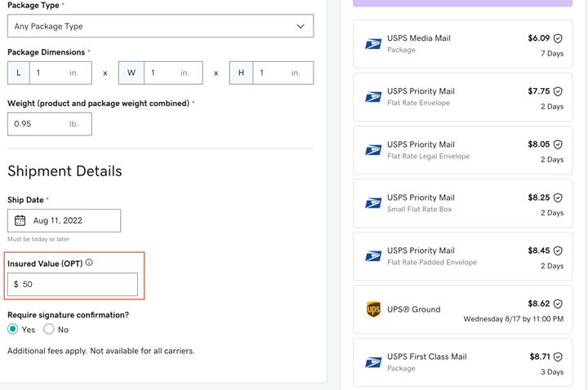Click USPS logo on Small Flat Rate Box

point(373,203)
